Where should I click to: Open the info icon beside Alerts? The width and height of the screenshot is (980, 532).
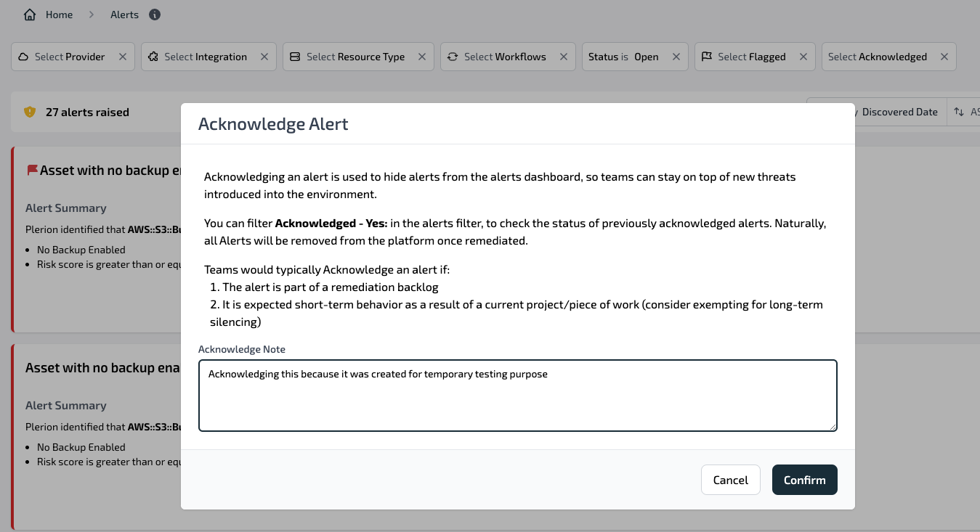click(154, 15)
